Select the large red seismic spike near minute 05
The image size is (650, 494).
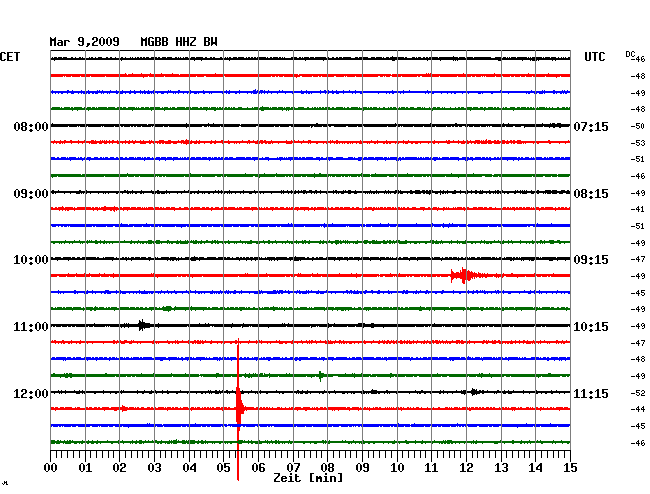(238, 409)
